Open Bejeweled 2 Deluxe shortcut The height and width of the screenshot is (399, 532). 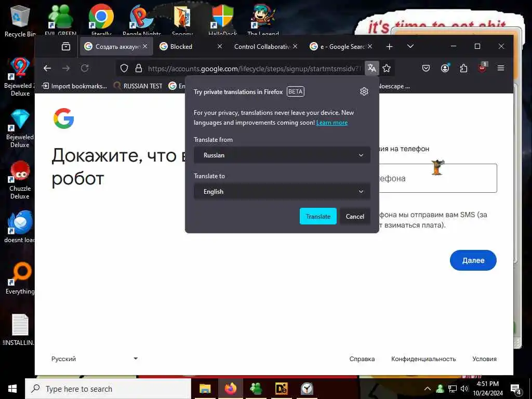[20, 77]
